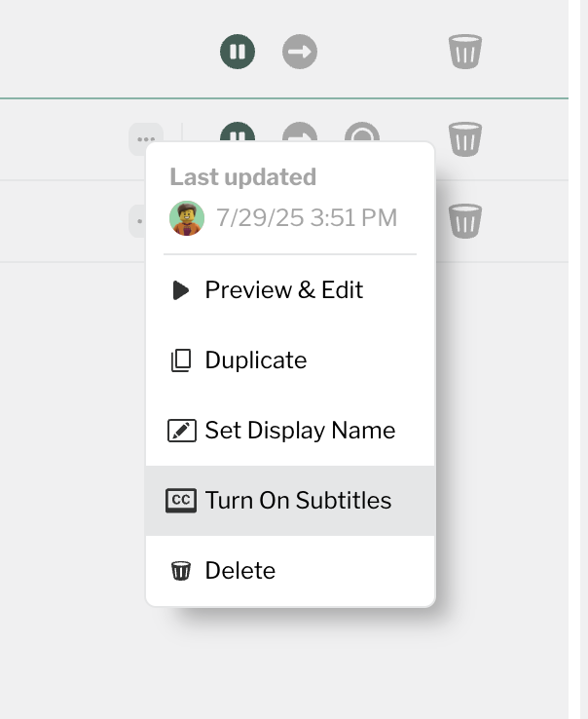Click the trash can in the top row
This screenshot has width=588, height=719.
tap(464, 52)
